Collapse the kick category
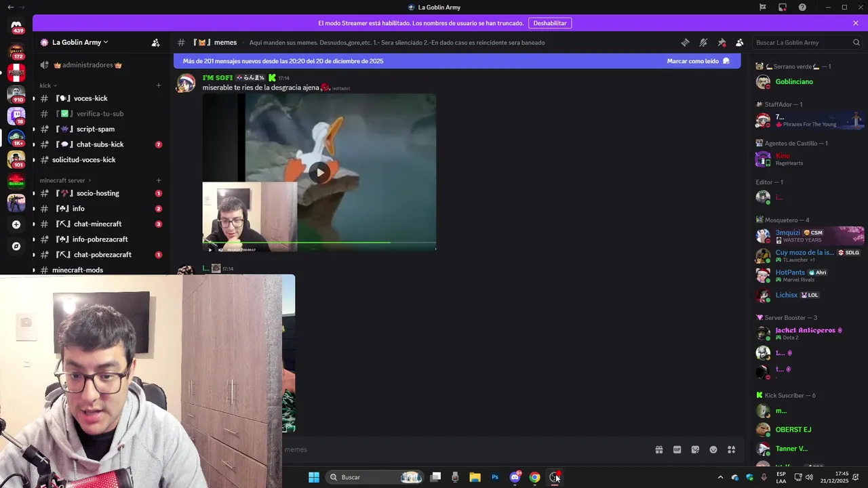This screenshot has height=488, width=868. point(47,85)
